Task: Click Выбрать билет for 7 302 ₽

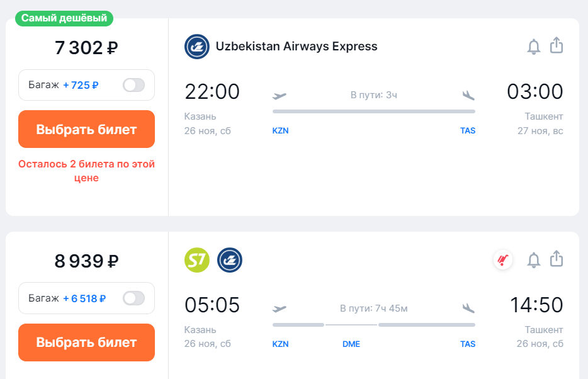Action: click(87, 129)
